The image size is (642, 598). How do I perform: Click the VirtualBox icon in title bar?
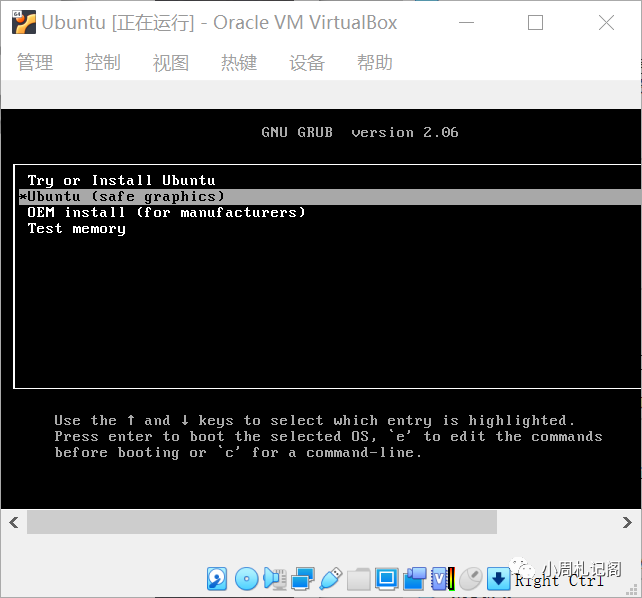click(x=23, y=23)
